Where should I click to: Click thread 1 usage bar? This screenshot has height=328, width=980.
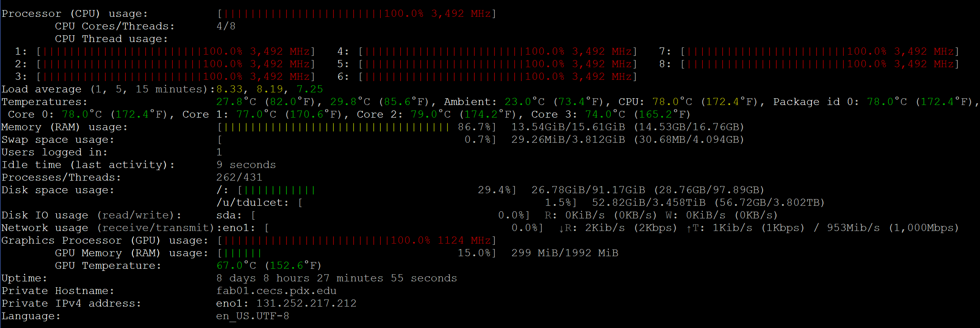[x=176, y=51]
